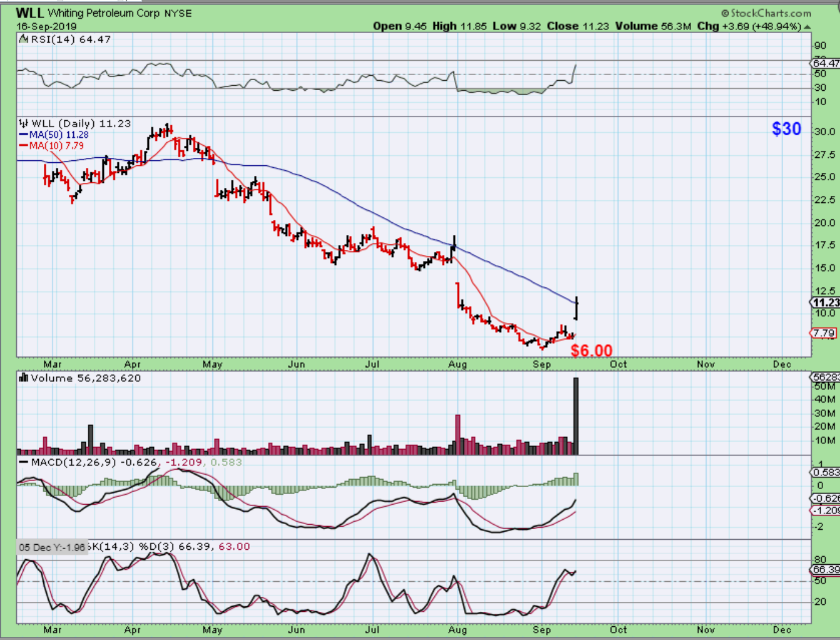Select the blue $30 price target annotation
The image size is (840, 640).
786,128
